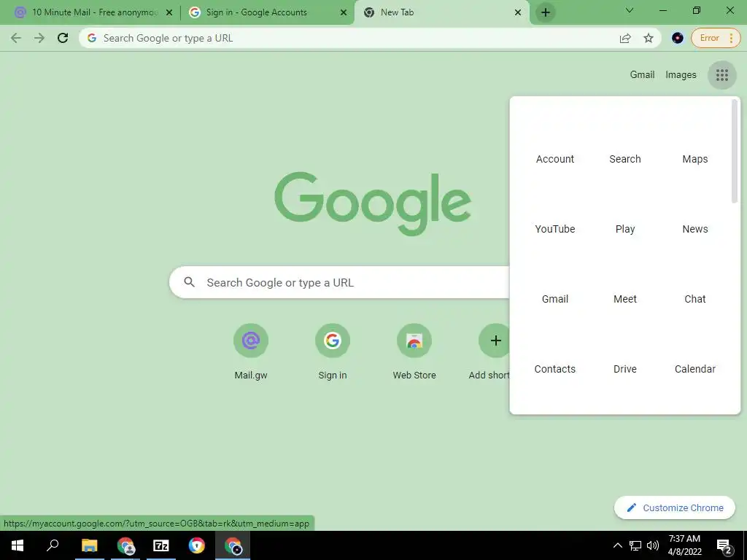
Task: Show hidden system tray icons
Action: pyautogui.click(x=617, y=545)
